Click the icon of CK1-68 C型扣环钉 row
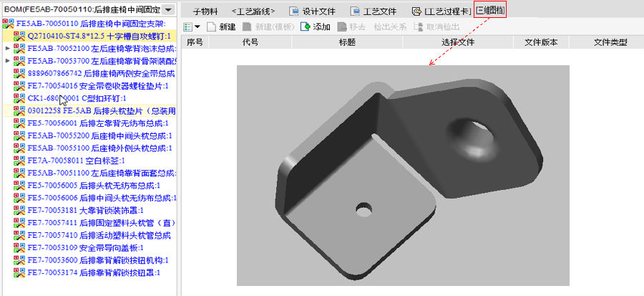The image size is (644, 296). [19, 98]
